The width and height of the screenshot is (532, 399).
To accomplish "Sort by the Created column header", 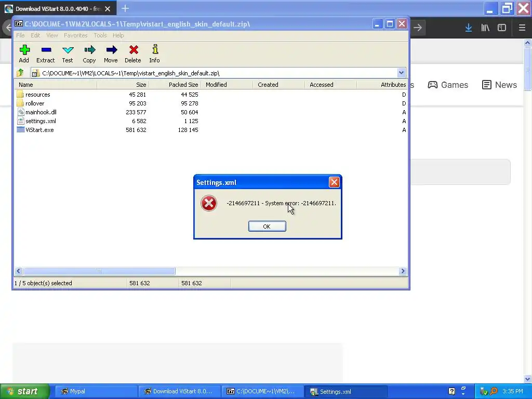I will [x=278, y=85].
